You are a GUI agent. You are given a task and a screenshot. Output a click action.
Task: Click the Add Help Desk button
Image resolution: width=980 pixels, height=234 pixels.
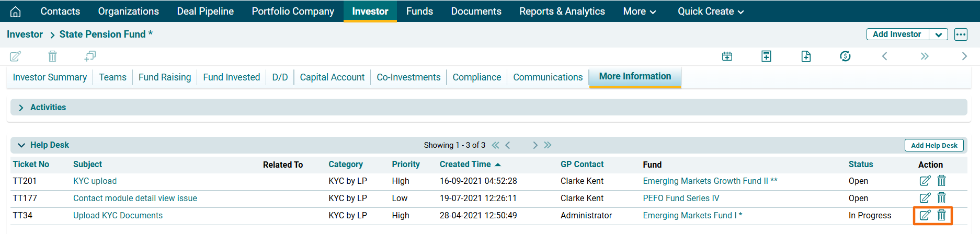[934, 145]
